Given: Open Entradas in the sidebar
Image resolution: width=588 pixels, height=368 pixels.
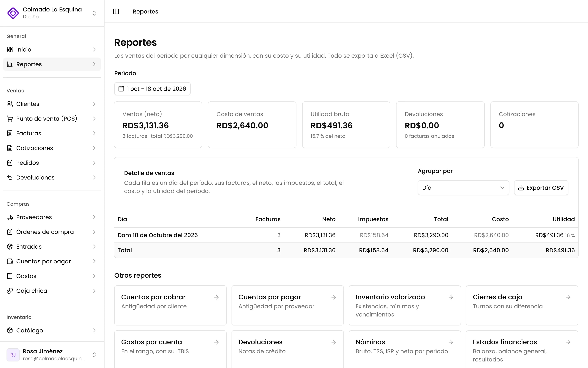Looking at the screenshot, I should pyautogui.click(x=52, y=247).
